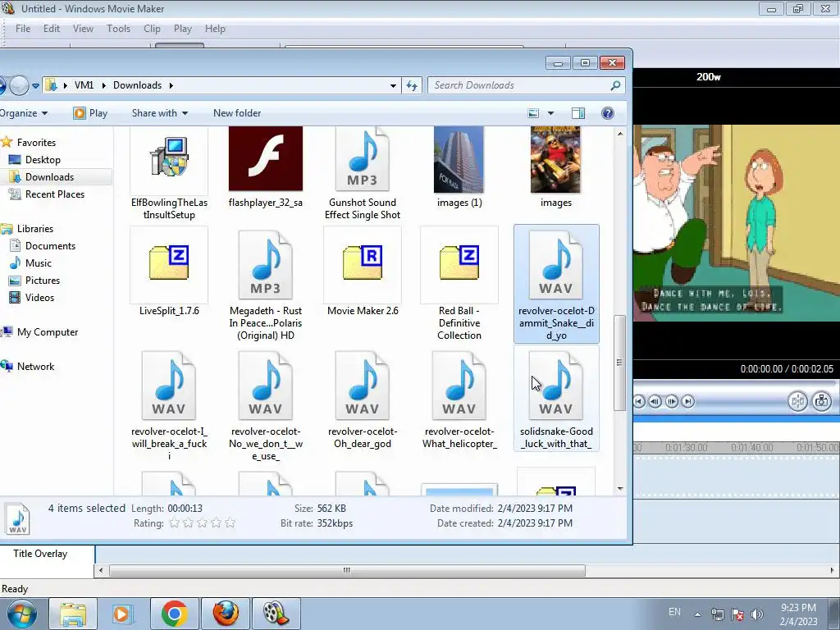Expand the Downloads breadcrumb arrow
The width and height of the screenshot is (840, 630).
[171, 85]
